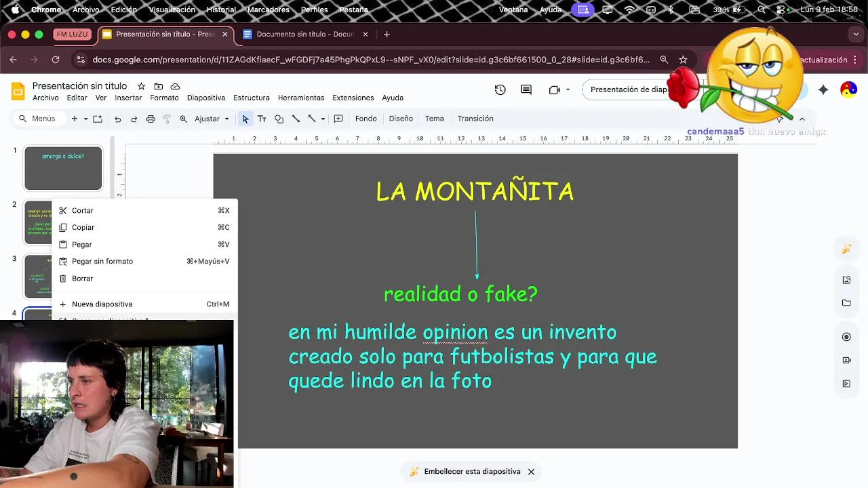Collapse the toolbar with the chevron
This screenshot has height=488, width=868.
(x=802, y=119)
